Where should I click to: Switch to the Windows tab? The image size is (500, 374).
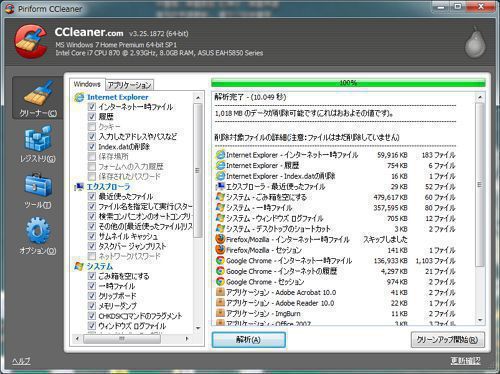click(87, 84)
